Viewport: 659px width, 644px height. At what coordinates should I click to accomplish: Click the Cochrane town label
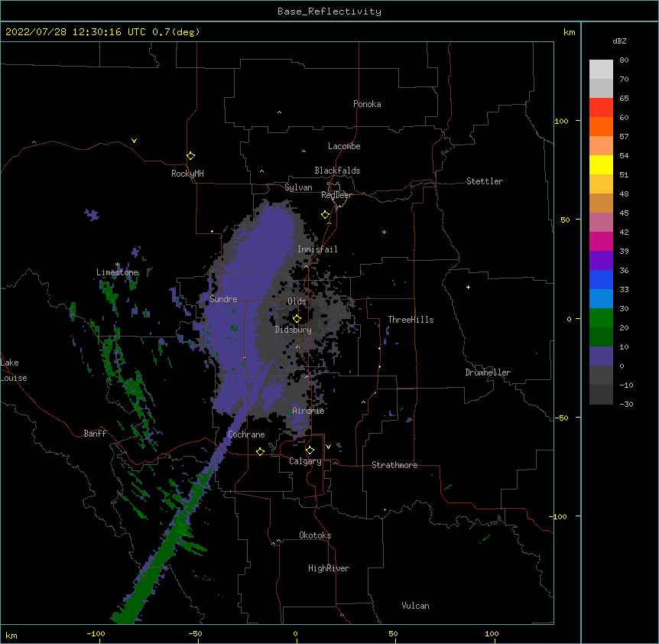click(246, 434)
